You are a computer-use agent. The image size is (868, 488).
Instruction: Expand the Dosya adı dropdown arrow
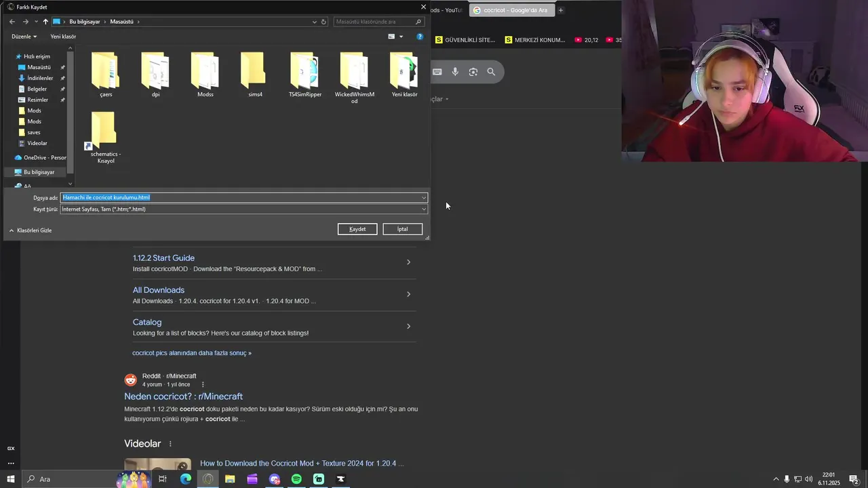tap(424, 198)
